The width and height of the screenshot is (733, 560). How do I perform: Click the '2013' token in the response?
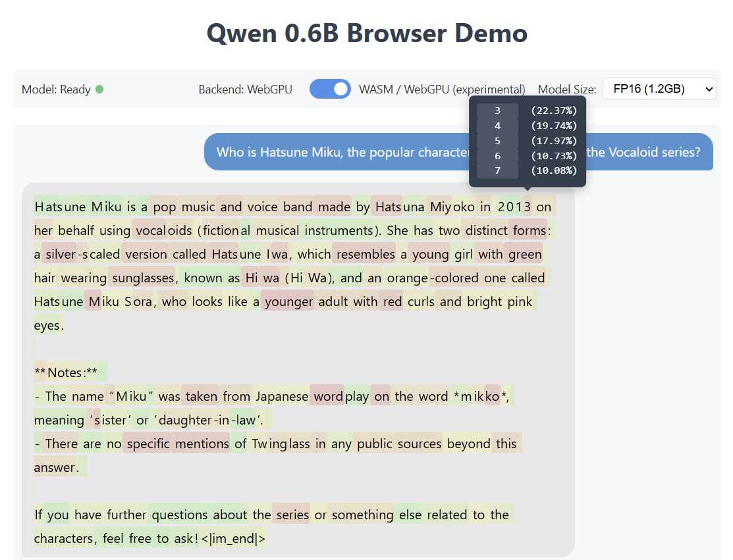(x=514, y=207)
